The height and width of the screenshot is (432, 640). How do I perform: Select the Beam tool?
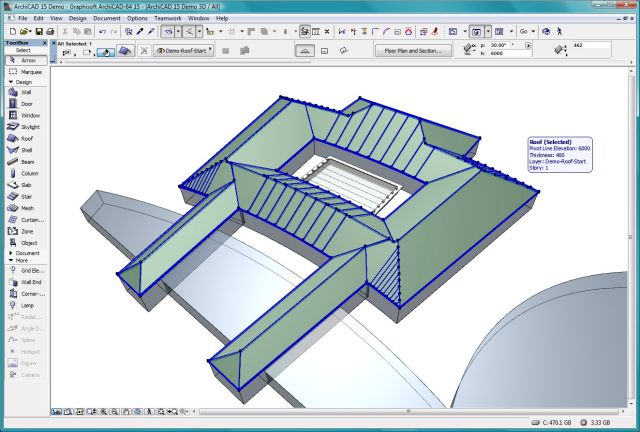coord(26,162)
